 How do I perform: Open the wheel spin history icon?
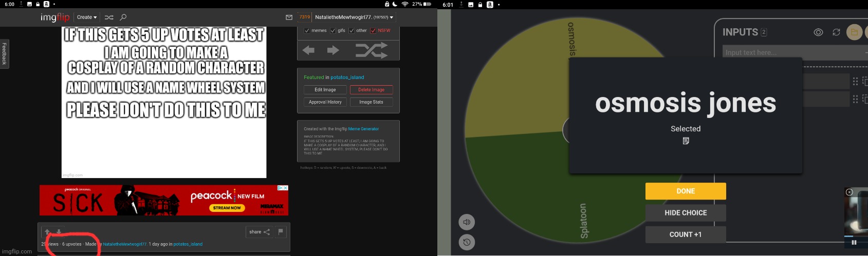click(x=467, y=242)
